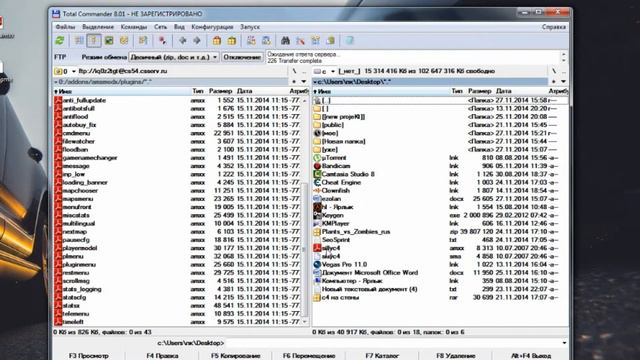Select the timeleft file row
This screenshot has height=360, width=640.
pos(178,322)
